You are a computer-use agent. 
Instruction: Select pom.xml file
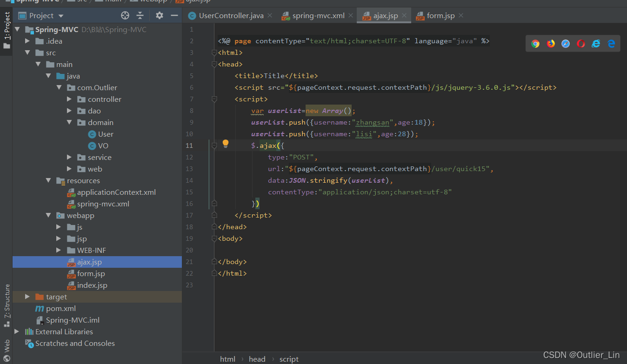[x=56, y=309]
